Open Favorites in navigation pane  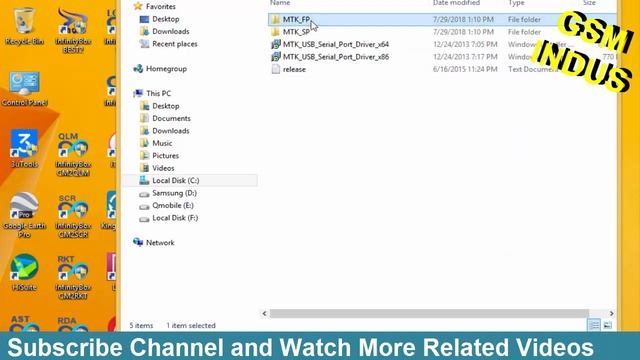[161, 7]
